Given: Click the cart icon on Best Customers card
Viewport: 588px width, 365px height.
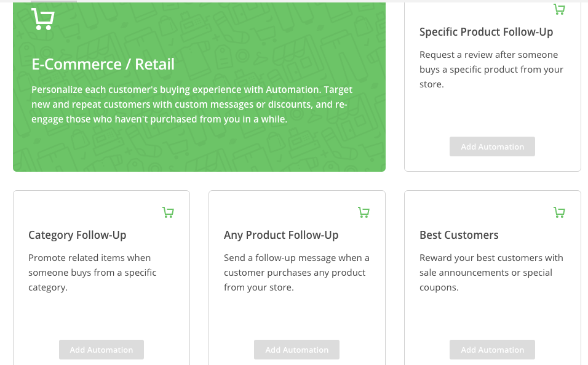Looking at the screenshot, I should [559, 212].
